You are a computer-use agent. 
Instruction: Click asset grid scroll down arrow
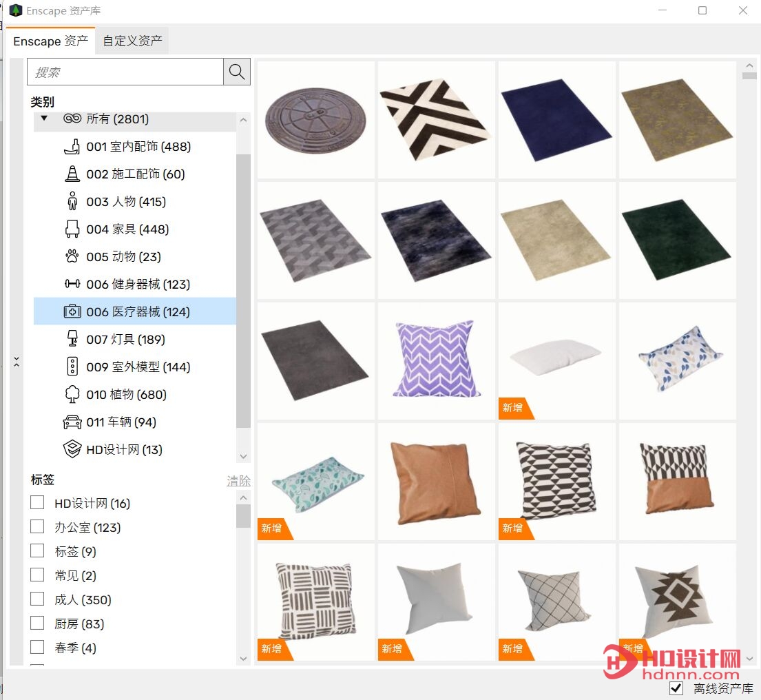pyautogui.click(x=749, y=659)
